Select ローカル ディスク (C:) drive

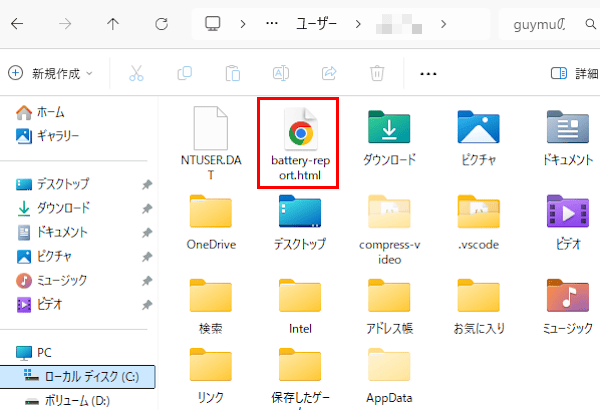78,377
